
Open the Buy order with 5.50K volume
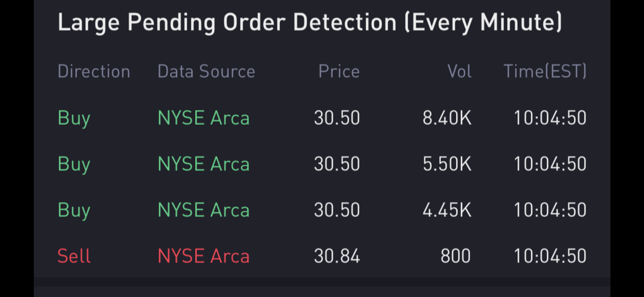(322, 164)
